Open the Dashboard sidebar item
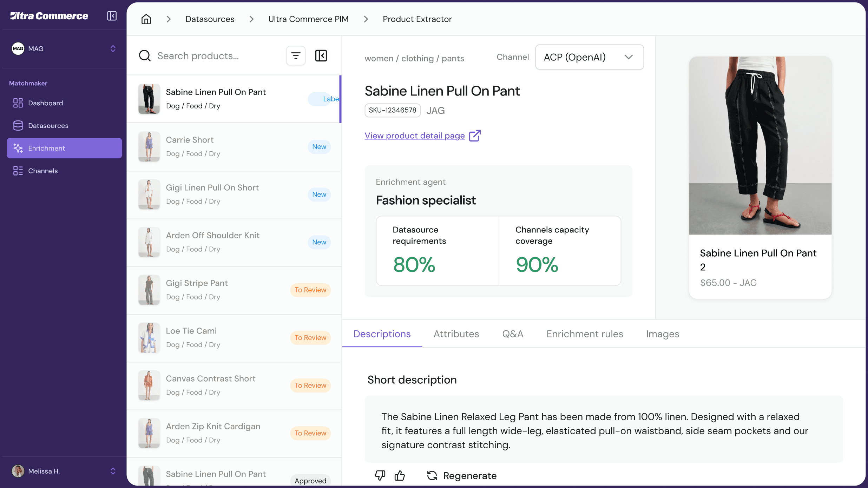868x488 pixels. pyautogui.click(x=46, y=103)
